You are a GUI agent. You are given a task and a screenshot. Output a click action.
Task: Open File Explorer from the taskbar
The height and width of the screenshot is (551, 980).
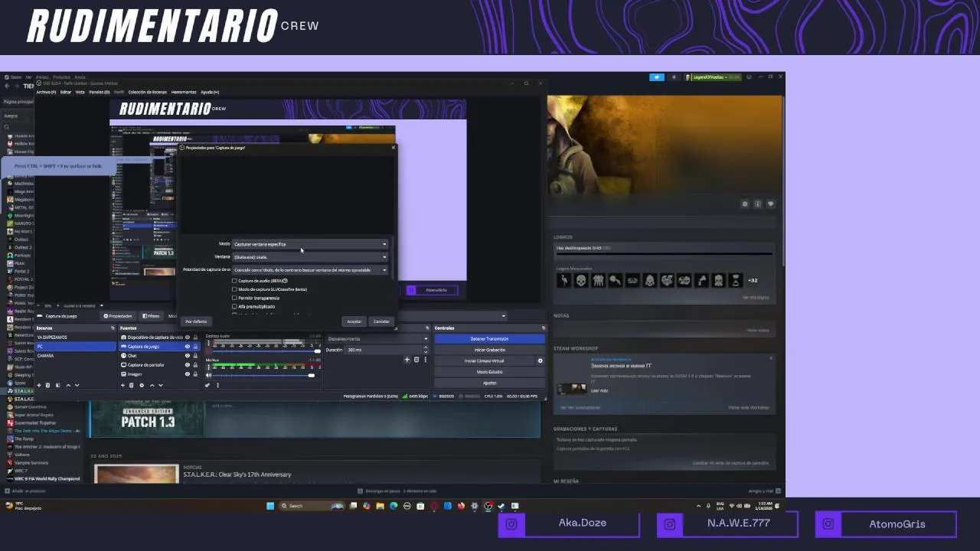point(380,506)
